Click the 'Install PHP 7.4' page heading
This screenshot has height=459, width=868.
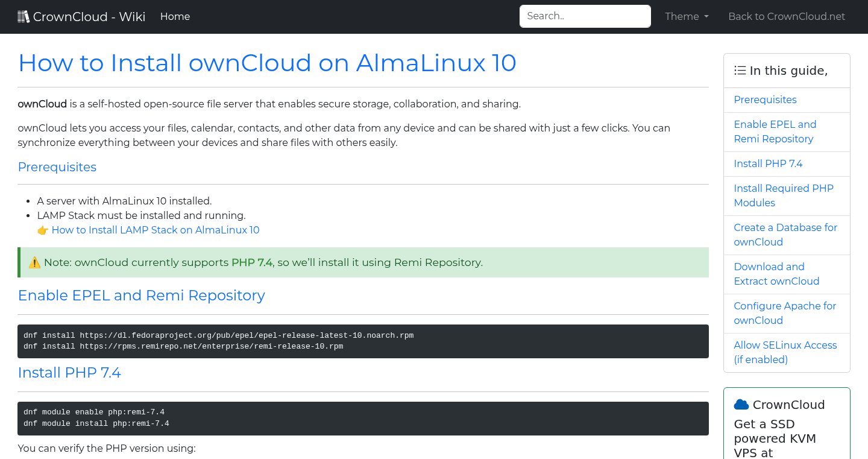click(69, 373)
